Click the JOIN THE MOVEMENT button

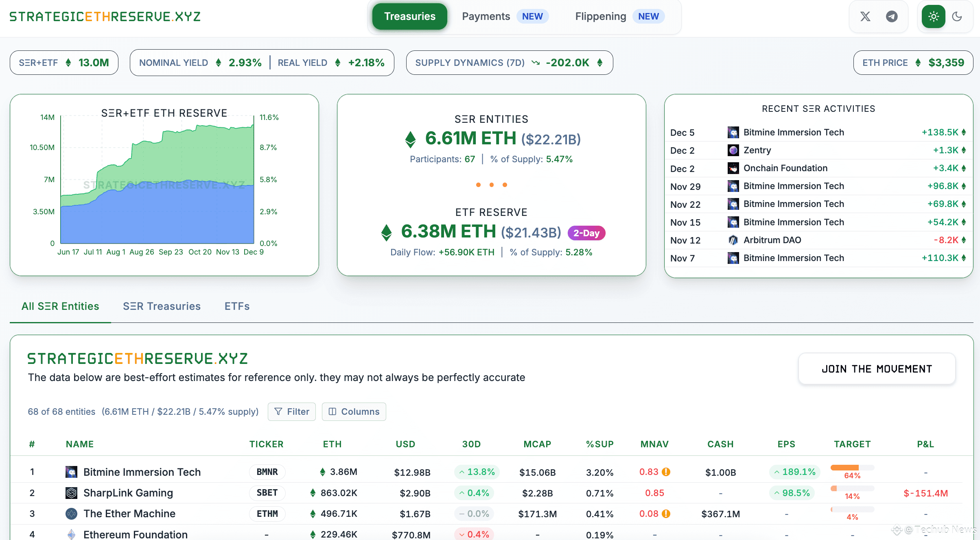[877, 369]
